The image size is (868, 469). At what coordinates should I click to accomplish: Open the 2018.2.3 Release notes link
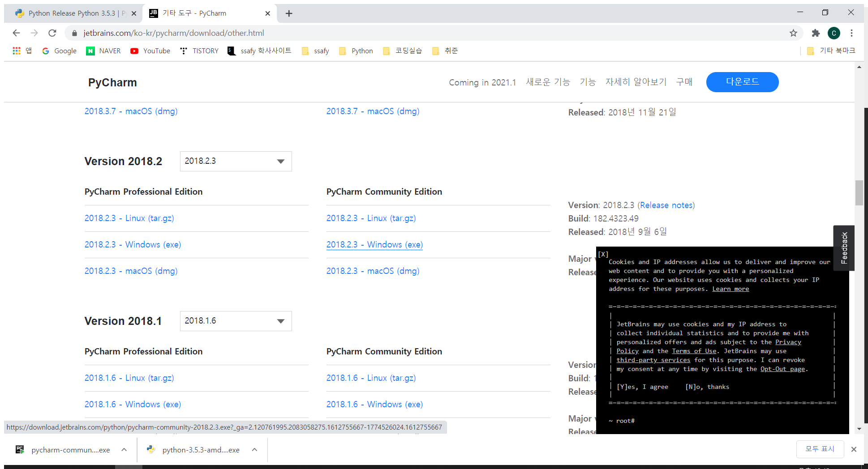666,205
